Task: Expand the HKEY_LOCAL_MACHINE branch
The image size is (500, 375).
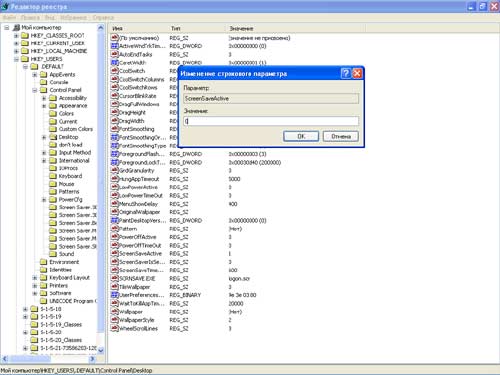Action: (x=16, y=51)
